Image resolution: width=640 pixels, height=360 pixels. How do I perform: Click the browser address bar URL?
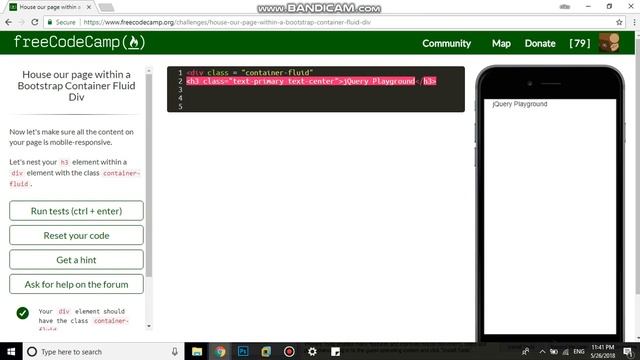(227, 22)
